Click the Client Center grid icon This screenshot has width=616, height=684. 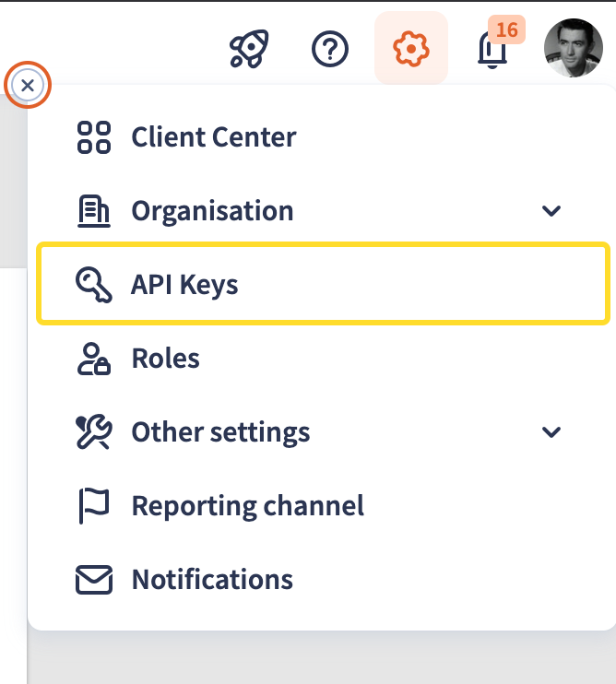click(94, 137)
